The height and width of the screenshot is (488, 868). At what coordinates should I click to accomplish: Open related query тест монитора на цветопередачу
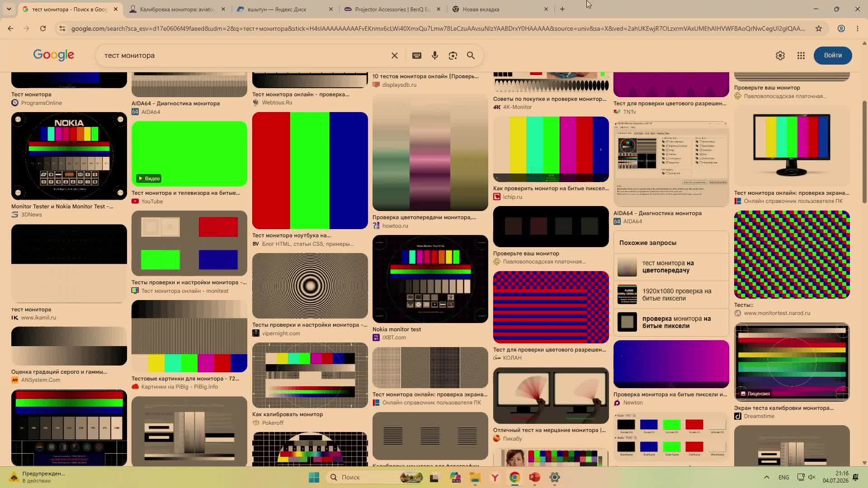click(671, 267)
